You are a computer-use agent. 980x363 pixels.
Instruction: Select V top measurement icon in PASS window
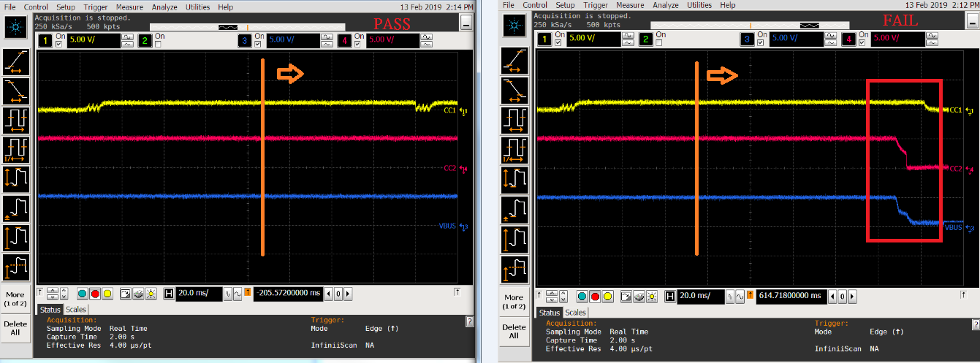[x=16, y=267]
